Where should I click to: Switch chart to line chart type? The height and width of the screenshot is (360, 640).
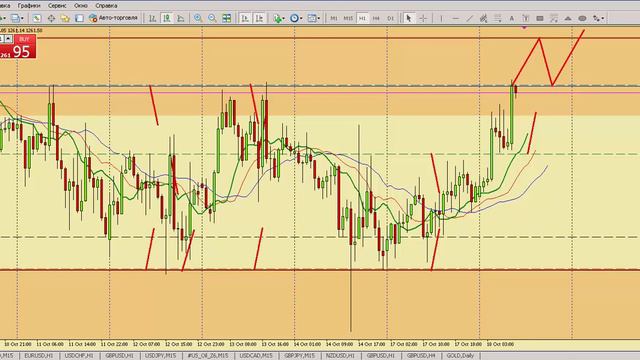coord(180,18)
